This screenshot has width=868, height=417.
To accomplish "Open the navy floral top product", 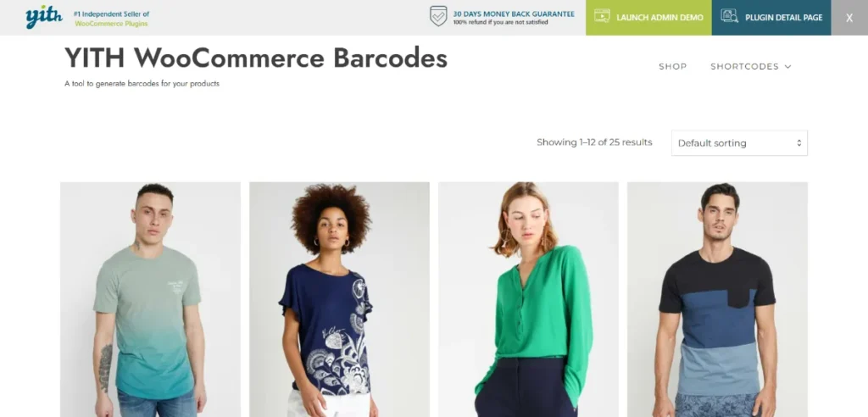I will click(339, 299).
